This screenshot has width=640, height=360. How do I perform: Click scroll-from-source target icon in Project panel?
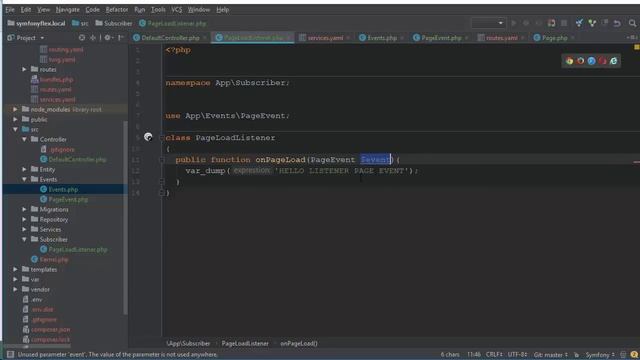click(82, 38)
